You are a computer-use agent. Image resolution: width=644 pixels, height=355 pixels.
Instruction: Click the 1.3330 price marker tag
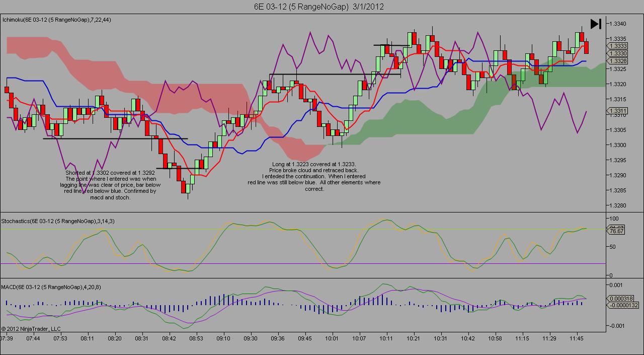617,53
